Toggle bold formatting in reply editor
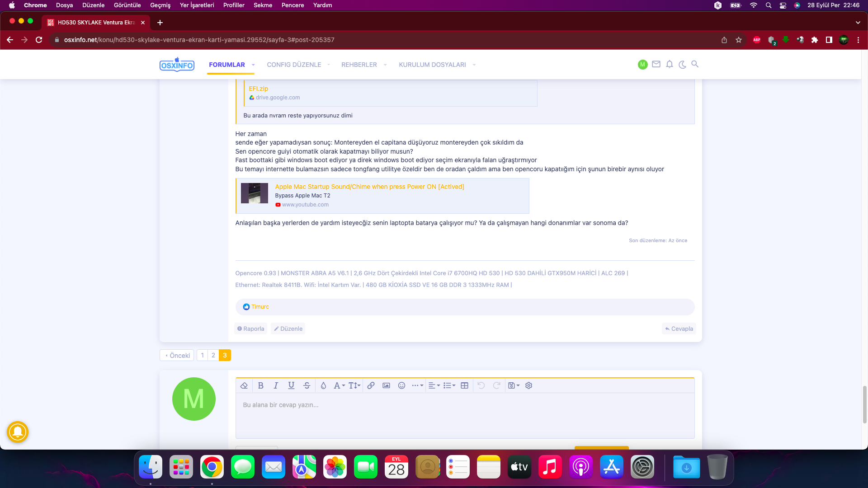This screenshot has height=488, width=868. [x=260, y=385]
